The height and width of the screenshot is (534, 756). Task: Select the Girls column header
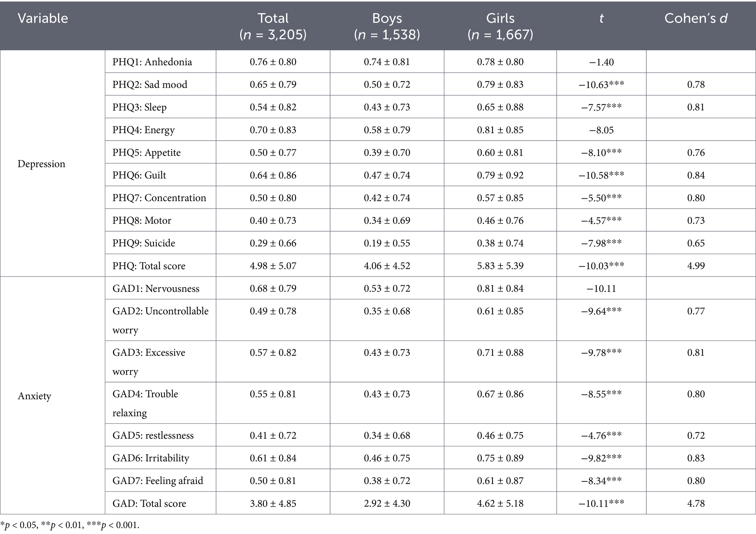500,26
